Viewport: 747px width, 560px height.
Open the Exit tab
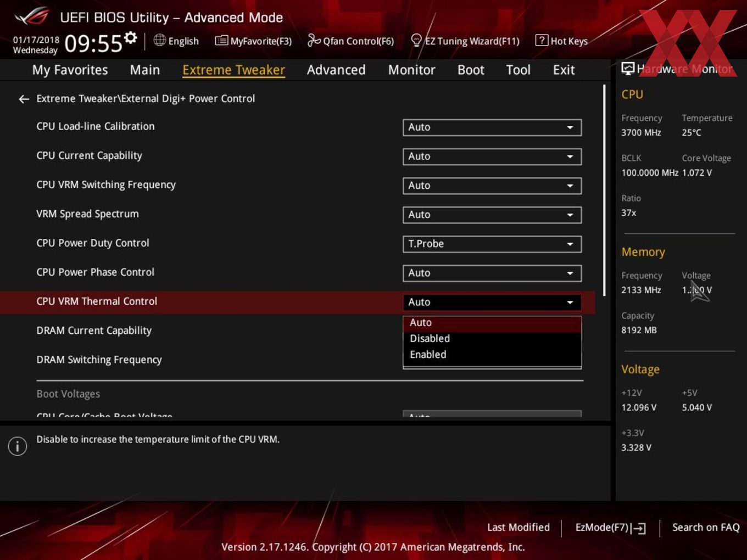tap(564, 70)
